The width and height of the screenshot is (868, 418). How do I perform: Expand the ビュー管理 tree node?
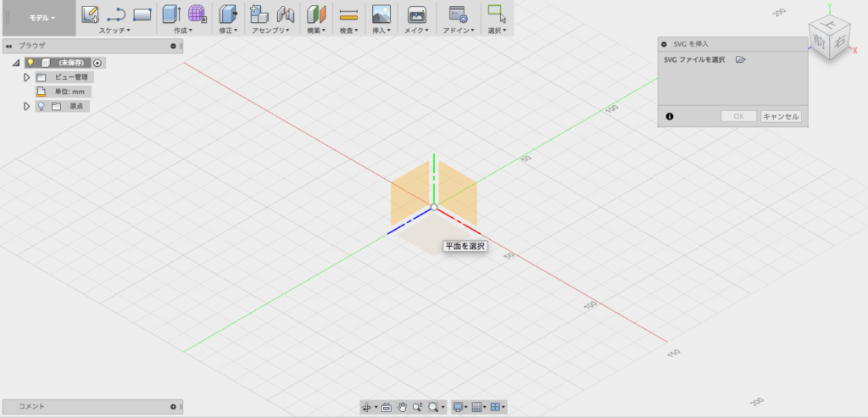pyautogui.click(x=26, y=77)
